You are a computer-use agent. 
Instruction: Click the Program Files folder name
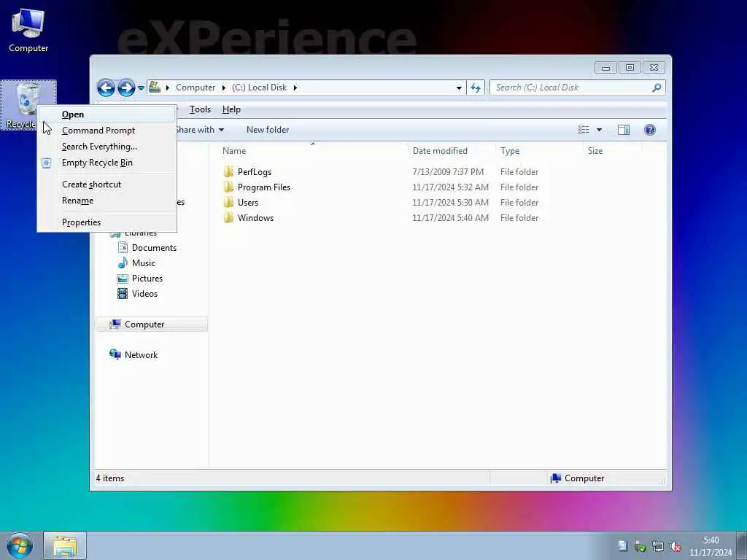(x=264, y=187)
